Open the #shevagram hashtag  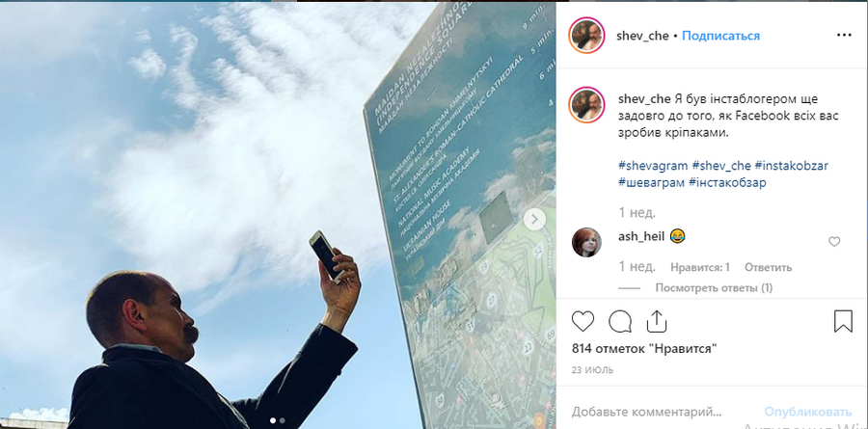coord(653,166)
